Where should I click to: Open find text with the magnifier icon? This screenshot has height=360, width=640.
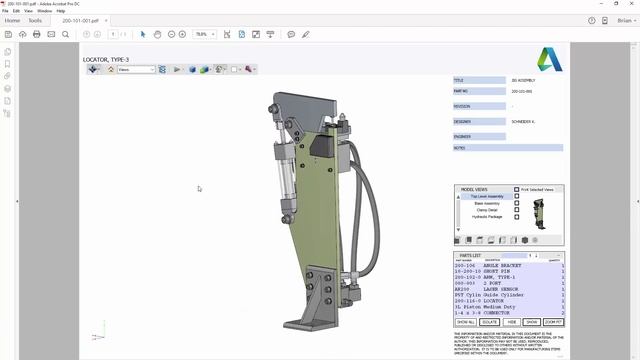[65, 34]
